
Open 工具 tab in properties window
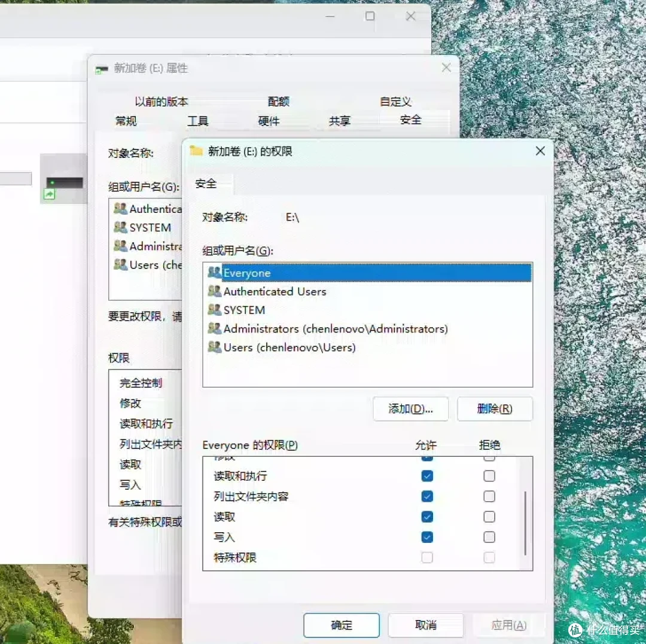(x=198, y=121)
